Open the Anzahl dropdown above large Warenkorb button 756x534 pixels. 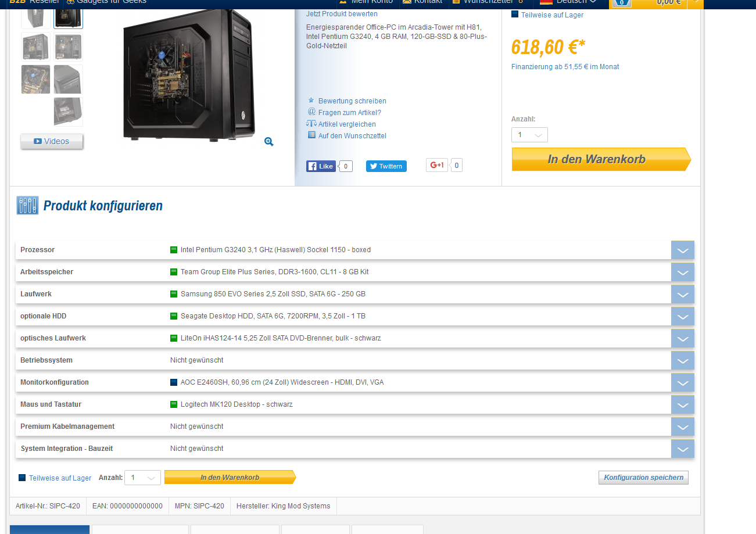pos(529,135)
